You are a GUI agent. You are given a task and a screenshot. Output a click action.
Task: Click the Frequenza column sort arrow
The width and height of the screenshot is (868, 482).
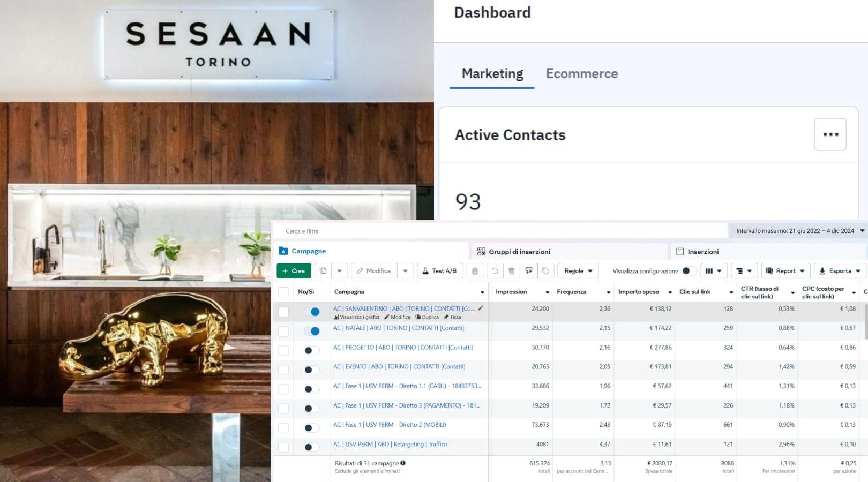(x=608, y=292)
